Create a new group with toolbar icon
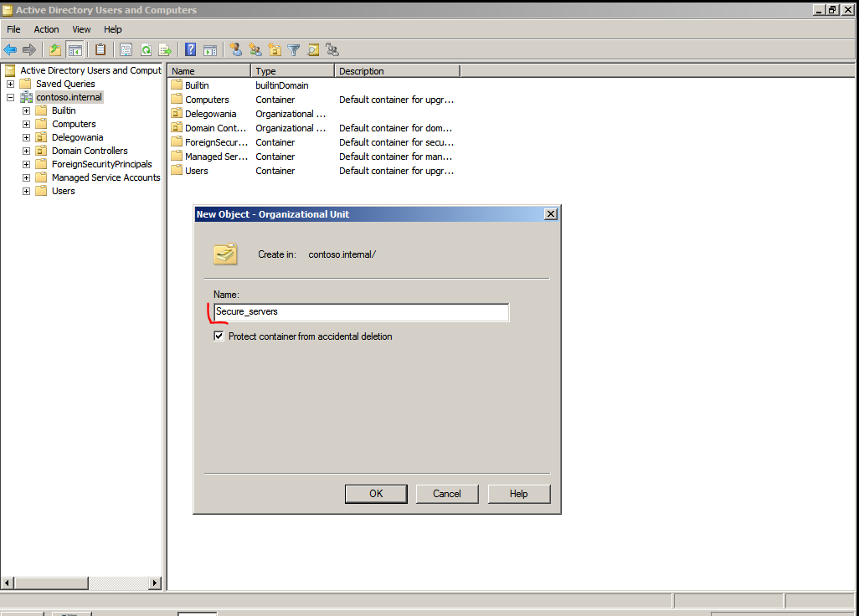The width and height of the screenshot is (859, 616). 255,50
